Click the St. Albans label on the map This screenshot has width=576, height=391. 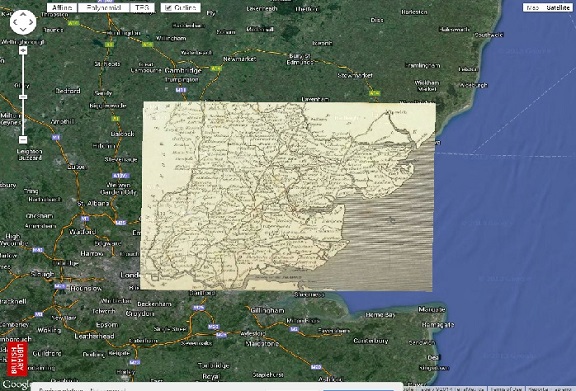click(x=93, y=203)
